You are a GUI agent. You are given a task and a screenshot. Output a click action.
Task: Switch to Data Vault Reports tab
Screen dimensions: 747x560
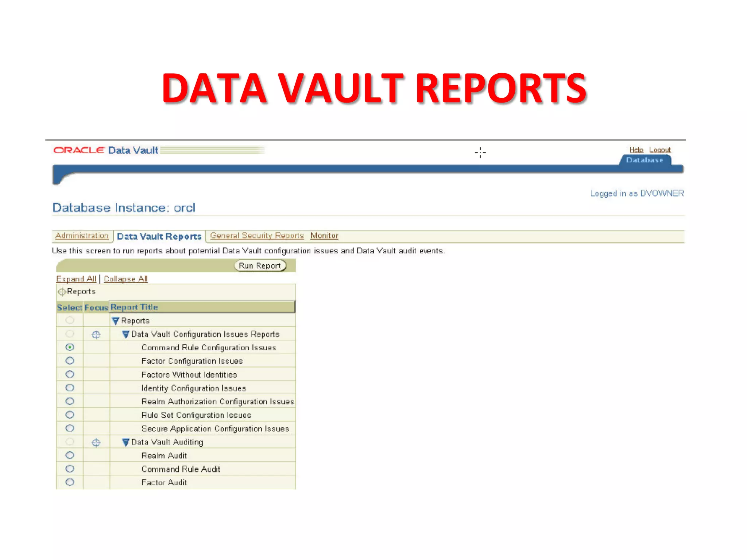(159, 236)
